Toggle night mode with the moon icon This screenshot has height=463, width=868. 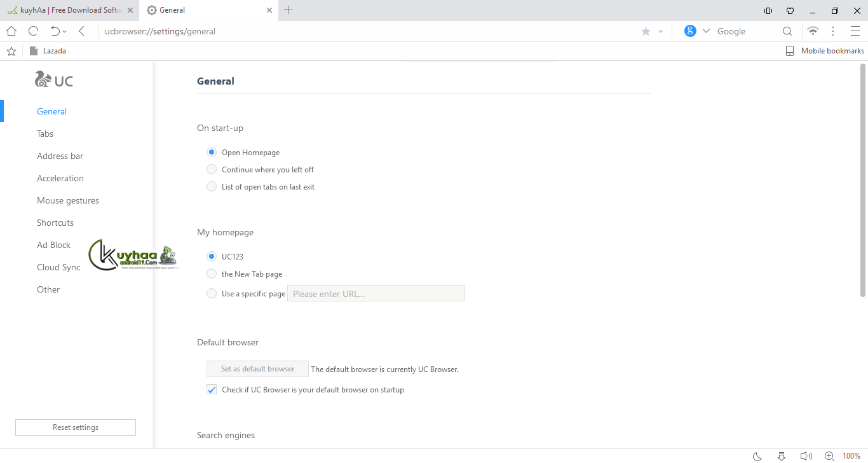[x=757, y=456]
